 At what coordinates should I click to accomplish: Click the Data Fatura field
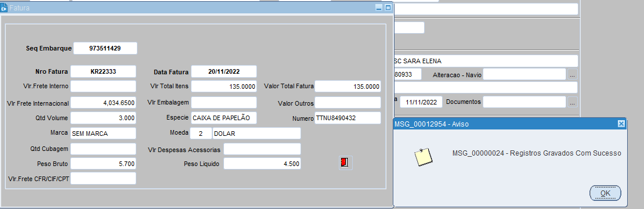coord(224,71)
